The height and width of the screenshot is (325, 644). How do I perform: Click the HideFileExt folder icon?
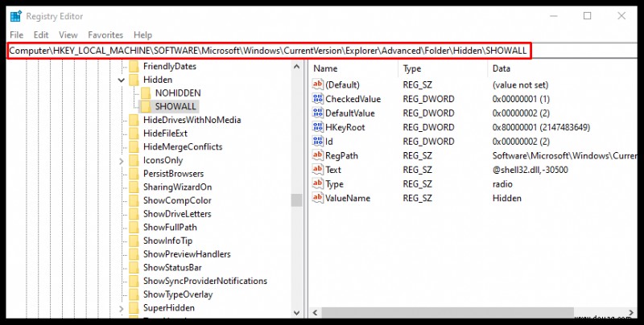[134, 134]
